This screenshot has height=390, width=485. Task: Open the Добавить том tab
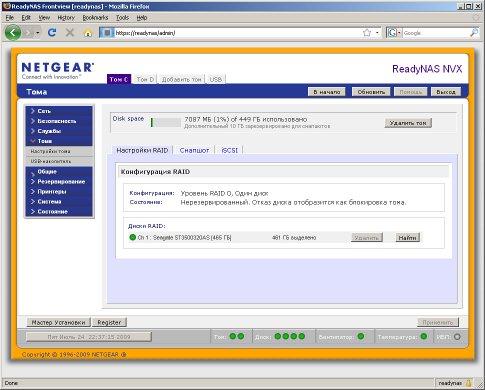(x=181, y=79)
